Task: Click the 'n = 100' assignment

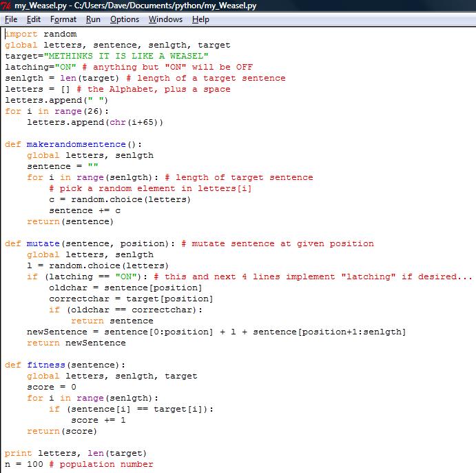Action: [x=24, y=465]
